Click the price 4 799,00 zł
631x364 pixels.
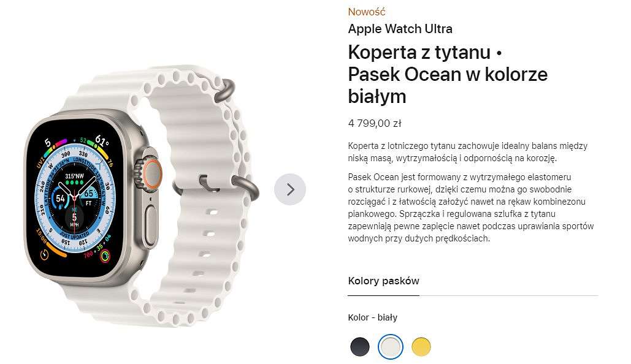point(375,123)
